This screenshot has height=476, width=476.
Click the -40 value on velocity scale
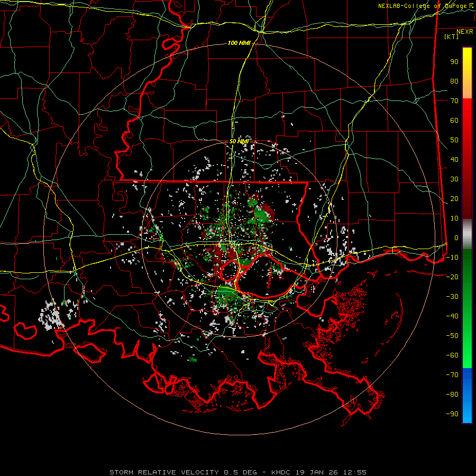coord(452,316)
